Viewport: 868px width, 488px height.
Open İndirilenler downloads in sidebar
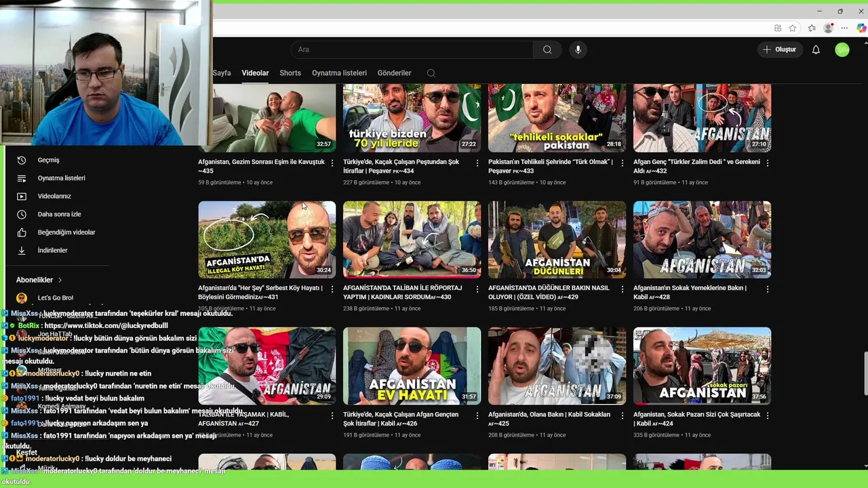tap(53, 250)
